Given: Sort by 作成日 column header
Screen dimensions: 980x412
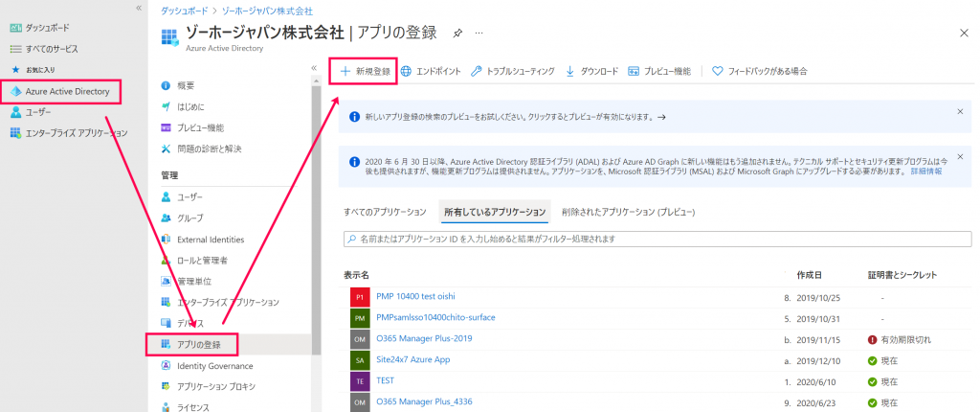Looking at the screenshot, I should pyautogui.click(x=810, y=275).
